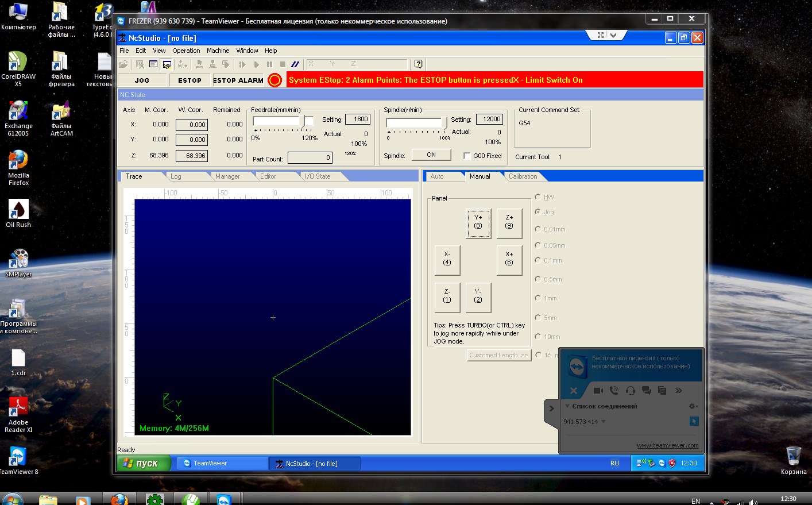
Task: Click the headset audio icon in TeamViewer panel
Action: tap(631, 391)
